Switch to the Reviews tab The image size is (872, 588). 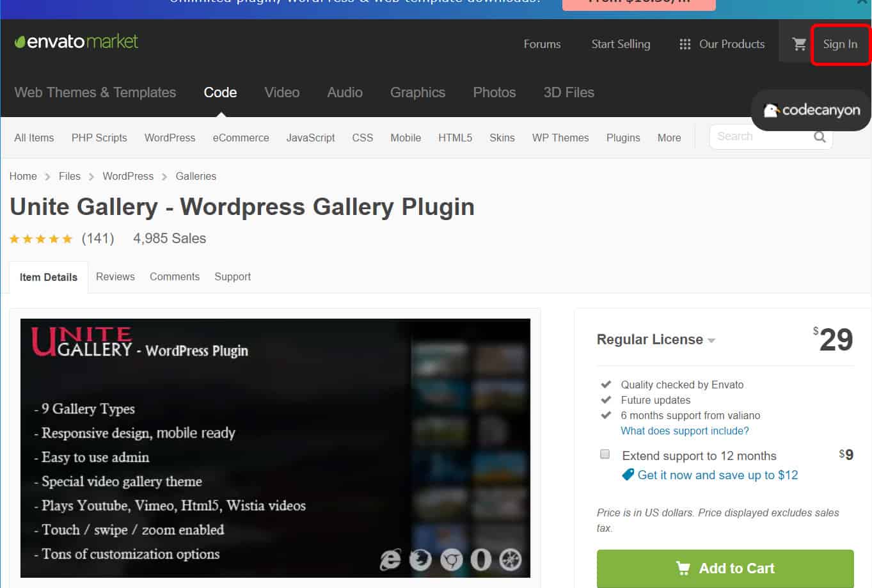point(115,276)
